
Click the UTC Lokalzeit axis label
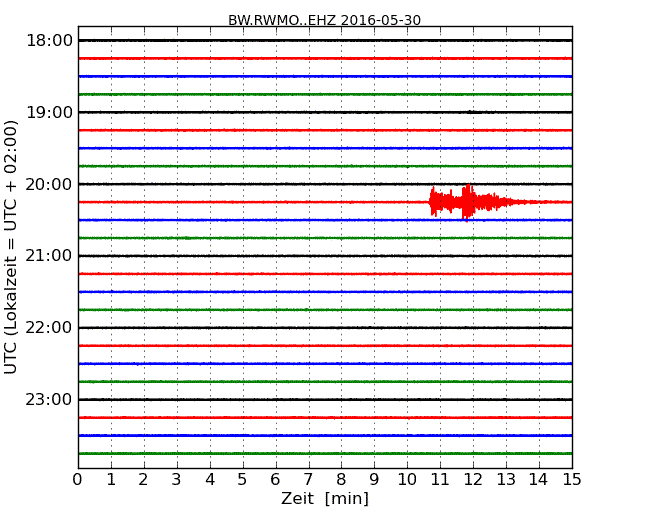[x=11, y=248]
